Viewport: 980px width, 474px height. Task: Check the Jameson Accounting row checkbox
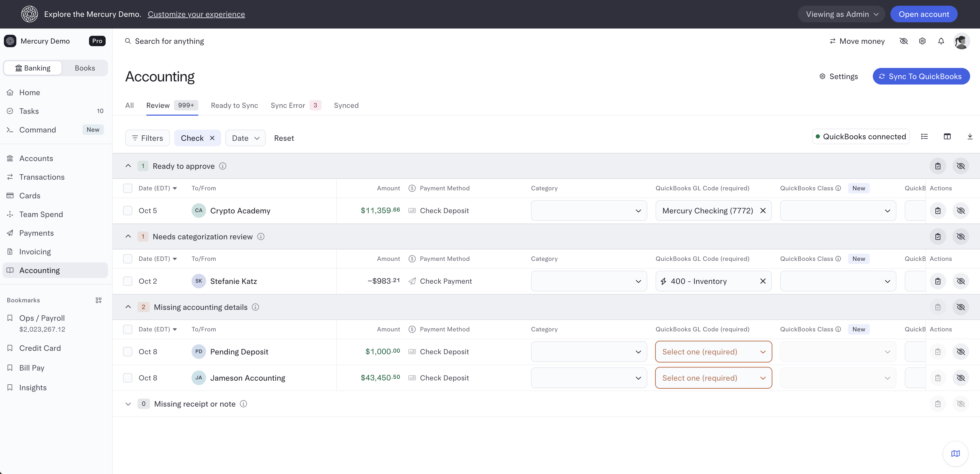point(128,378)
